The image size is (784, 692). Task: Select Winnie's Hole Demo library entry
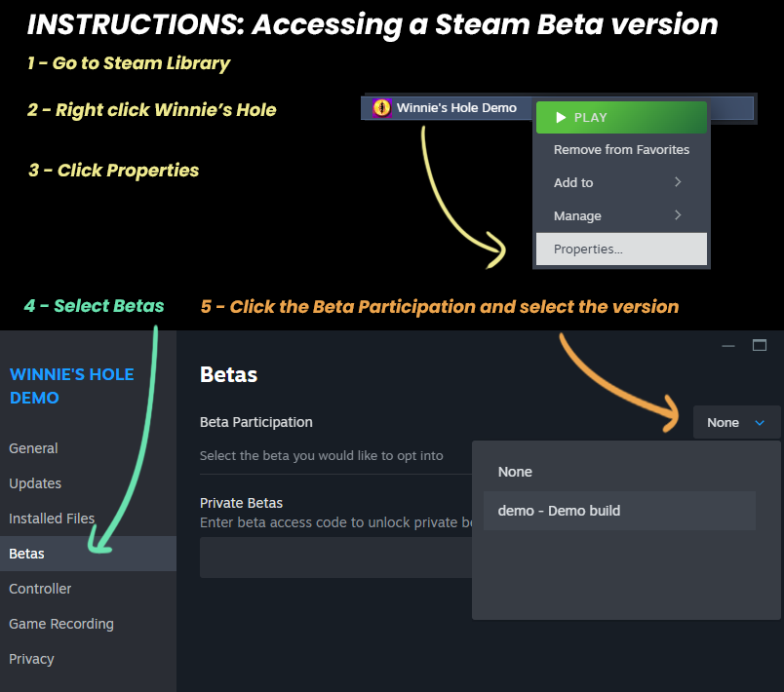(448, 107)
